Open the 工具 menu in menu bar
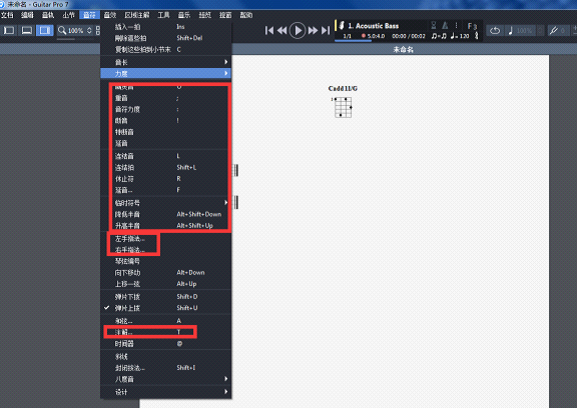This screenshot has width=577, height=408. [163, 15]
